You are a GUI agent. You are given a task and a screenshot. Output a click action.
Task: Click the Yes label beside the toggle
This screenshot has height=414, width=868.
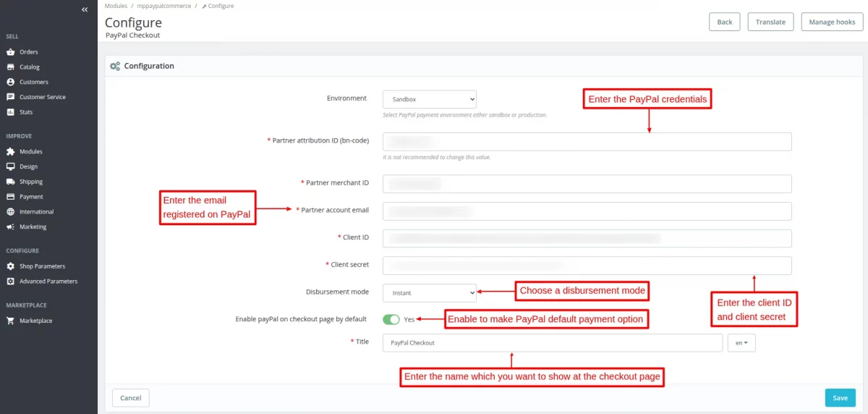pos(409,319)
